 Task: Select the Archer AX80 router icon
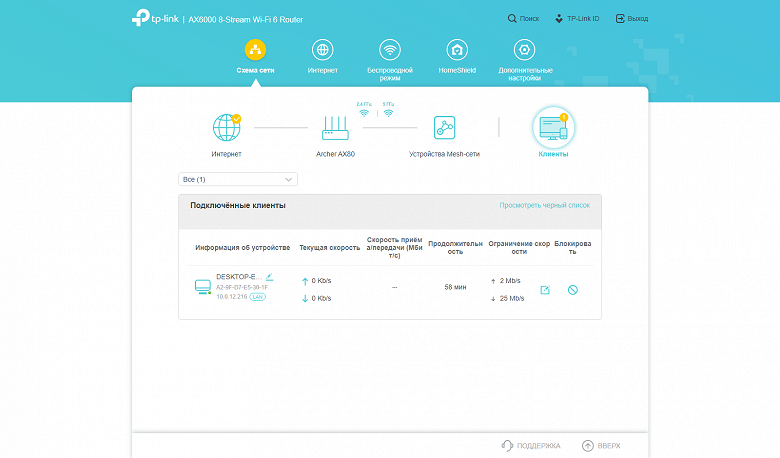click(x=335, y=128)
